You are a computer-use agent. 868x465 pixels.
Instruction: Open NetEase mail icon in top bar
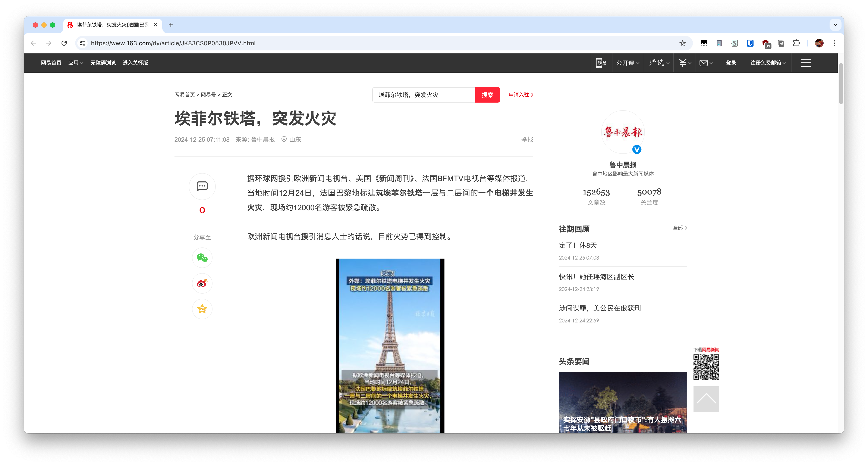[704, 63]
